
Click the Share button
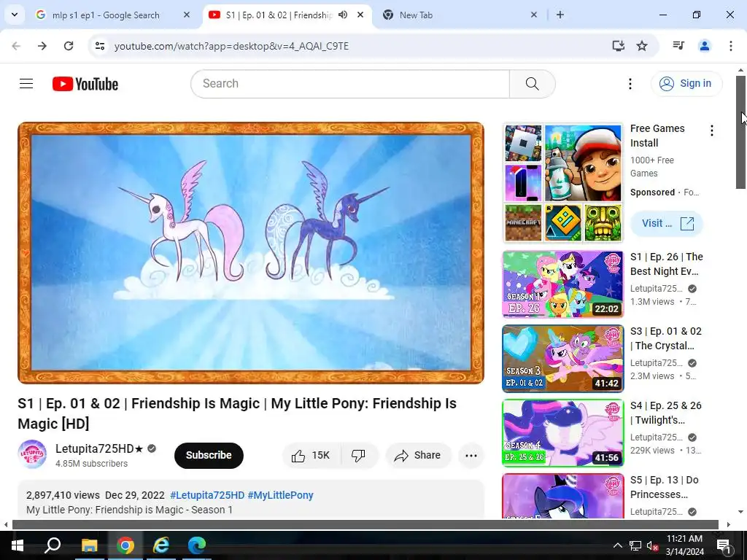point(418,456)
